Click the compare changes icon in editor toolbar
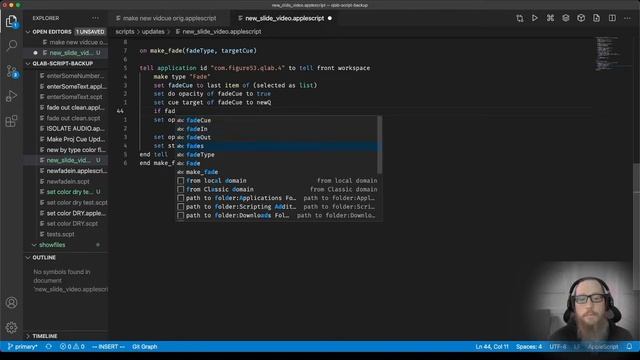Viewport: 640px width, 360px height. click(x=520, y=18)
